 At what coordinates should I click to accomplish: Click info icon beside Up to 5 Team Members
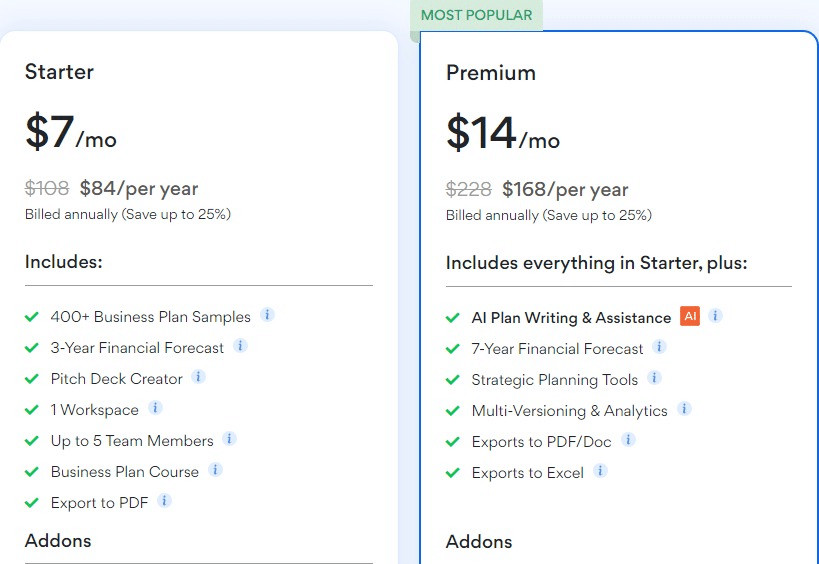229,439
